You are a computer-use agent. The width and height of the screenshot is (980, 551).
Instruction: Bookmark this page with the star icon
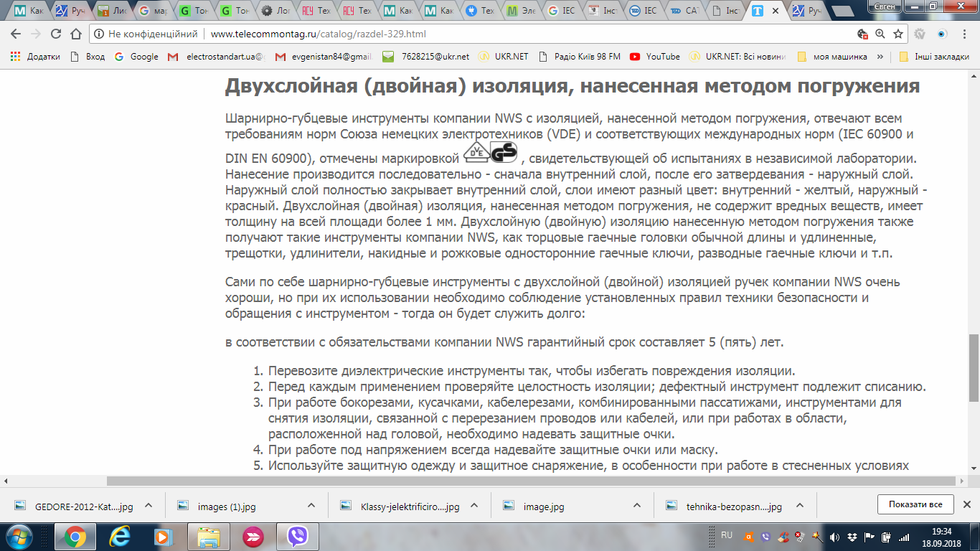(x=897, y=34)
